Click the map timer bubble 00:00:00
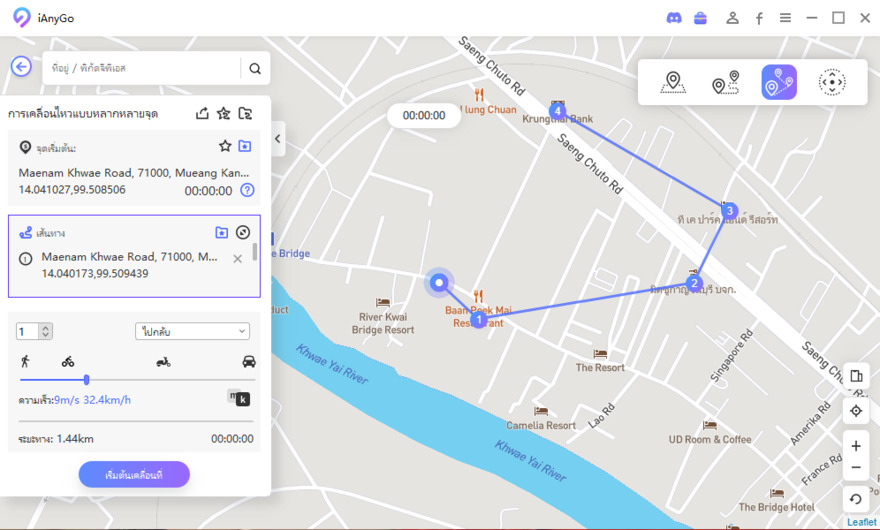This screenshot has height=530, width=880. click(x=424, y=116)
